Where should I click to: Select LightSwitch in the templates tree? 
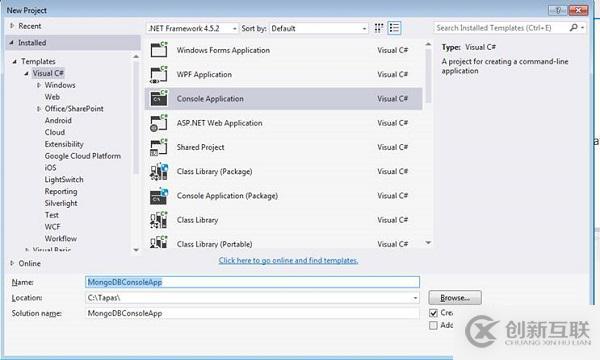point(64,179)
